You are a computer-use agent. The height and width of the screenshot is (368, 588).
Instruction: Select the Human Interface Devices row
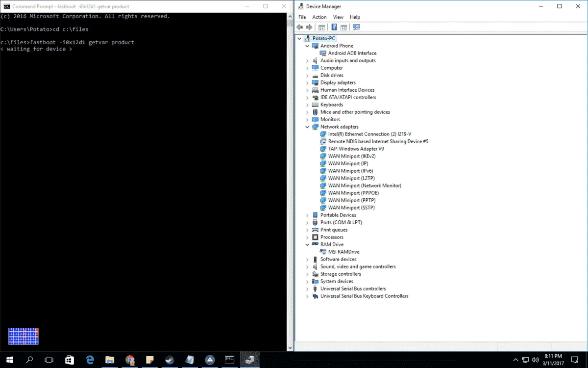347,90
